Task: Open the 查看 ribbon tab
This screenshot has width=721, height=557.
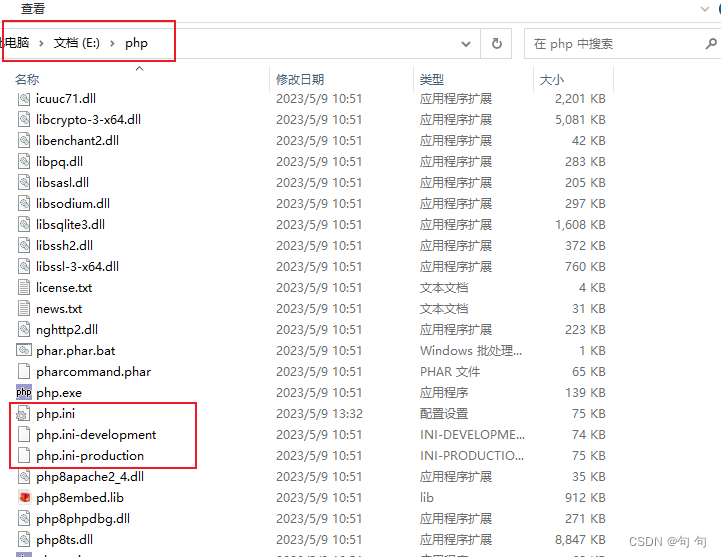Action: click(33, 9)
